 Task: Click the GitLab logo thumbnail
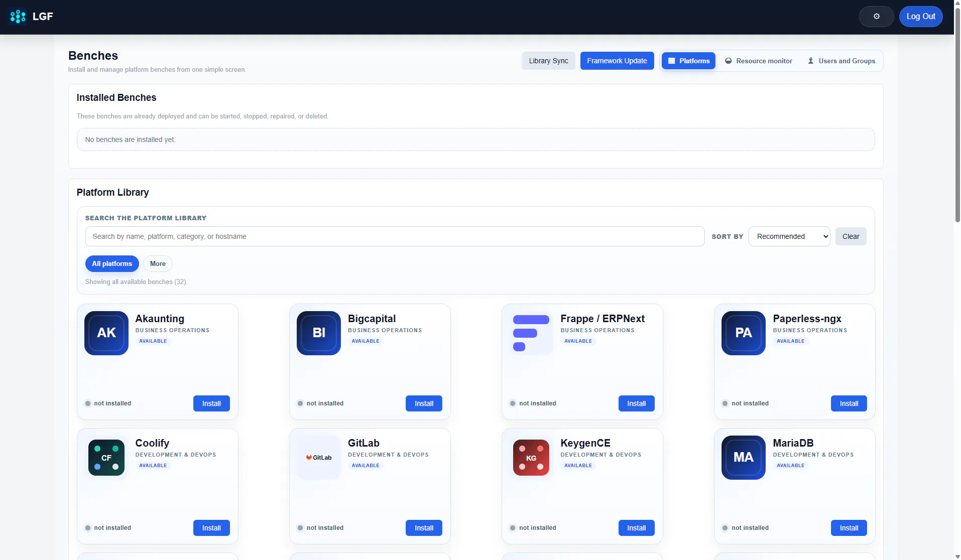[319, 458]
